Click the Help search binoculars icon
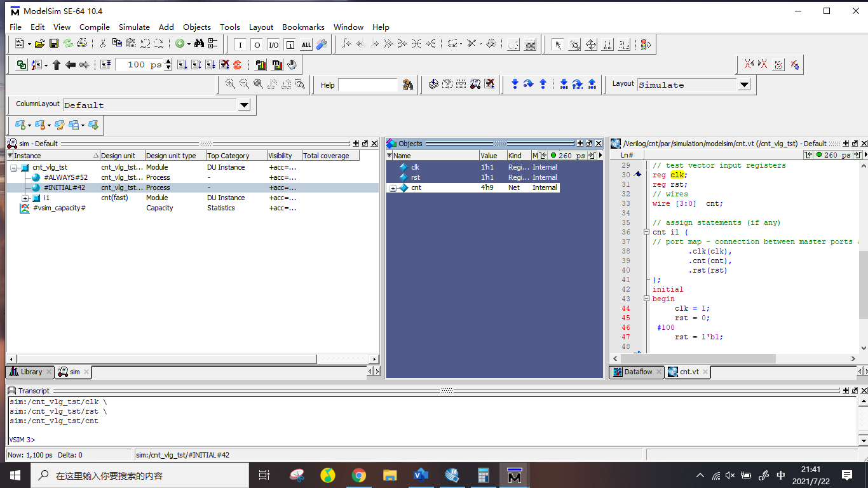868x488 pixels. [x=408, y=85]
